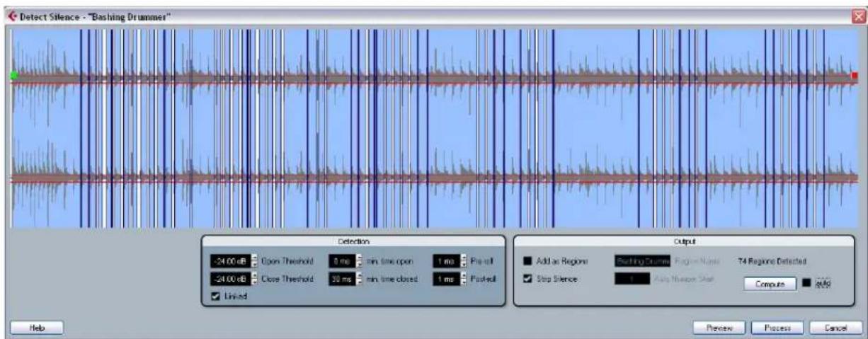Image resolution: width=868 pixels, height=339 pixels.
Task: Click the Pre-roll value field
Action: [445, 261]
